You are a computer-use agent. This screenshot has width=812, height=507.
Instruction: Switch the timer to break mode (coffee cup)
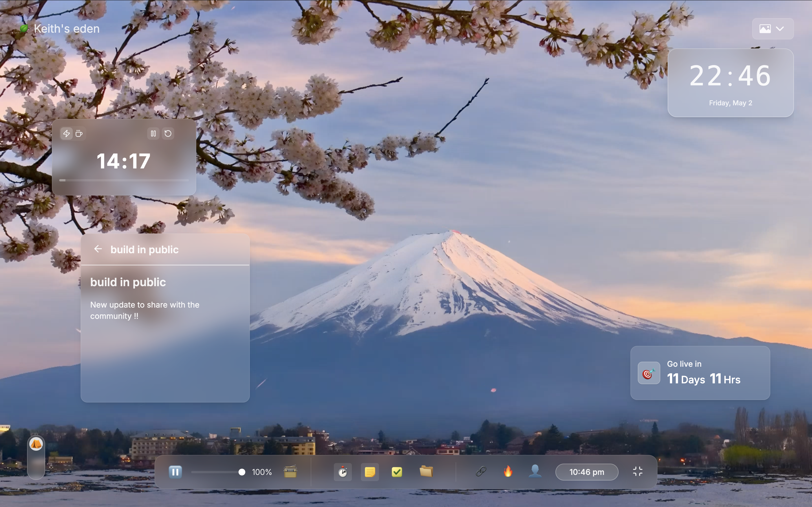tap(79, 134)
